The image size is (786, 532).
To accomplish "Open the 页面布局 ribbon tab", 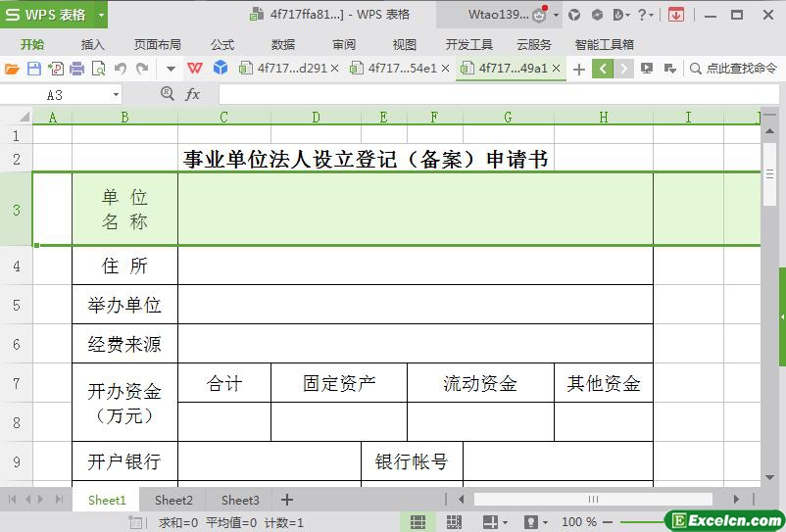I will (x=158, y=45).
